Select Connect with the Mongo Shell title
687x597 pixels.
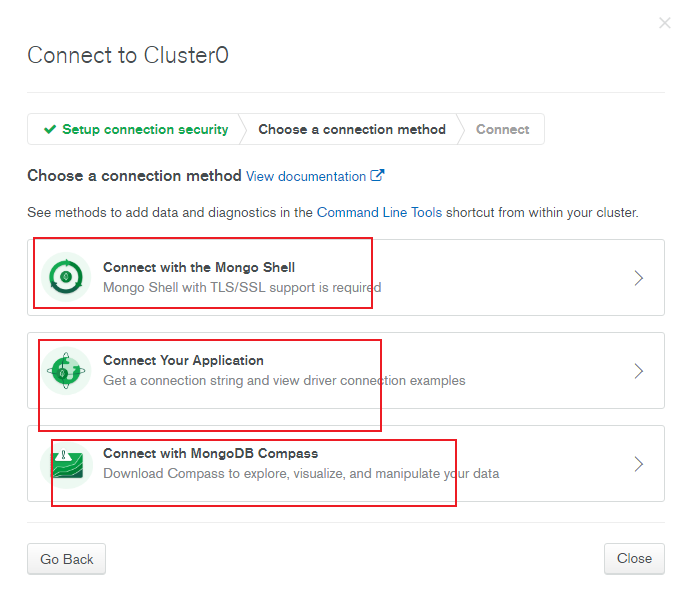click(199, 267)
